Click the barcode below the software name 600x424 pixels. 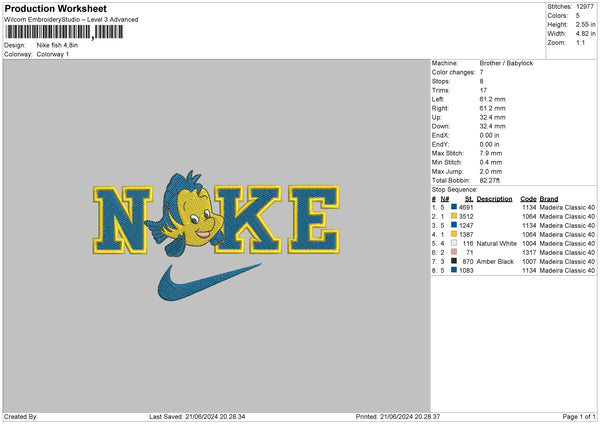click(x=64, y=32)
